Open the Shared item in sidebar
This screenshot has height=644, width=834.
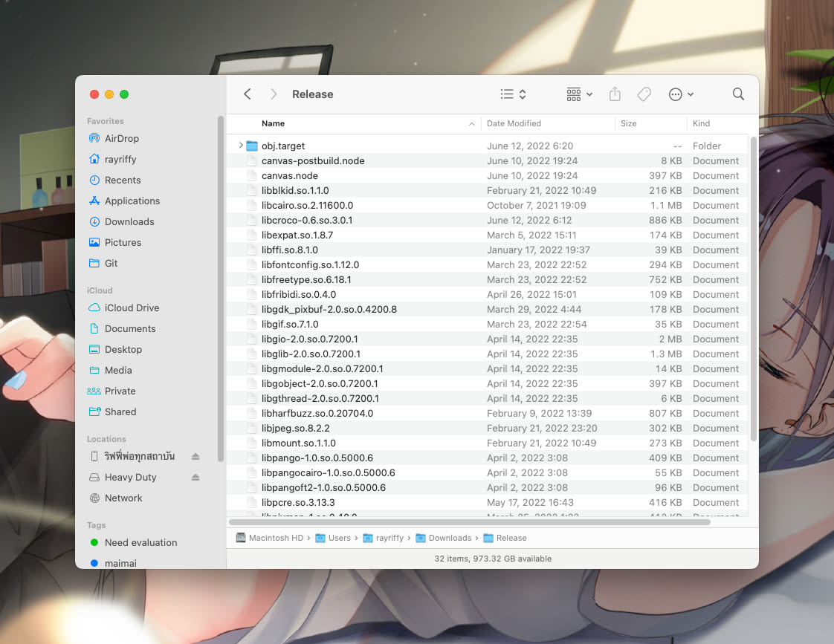(120, 411)
